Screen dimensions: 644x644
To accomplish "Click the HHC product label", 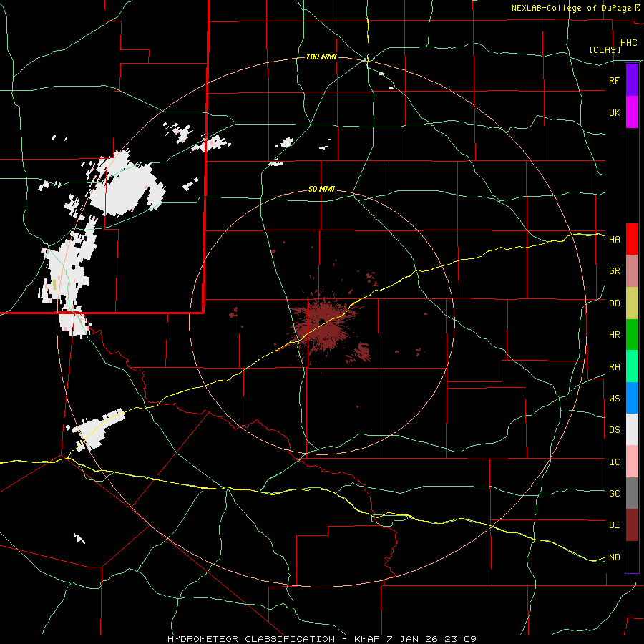I will coord(629,43).
